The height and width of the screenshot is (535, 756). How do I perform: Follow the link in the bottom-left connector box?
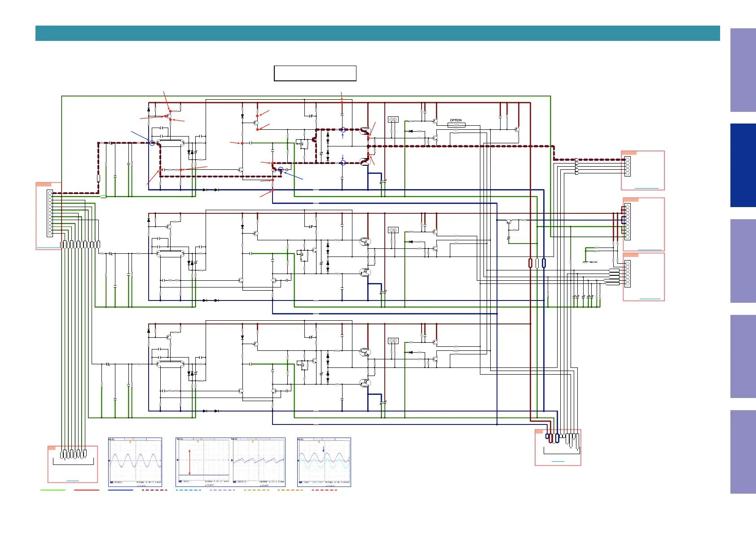tap(73, 481)
